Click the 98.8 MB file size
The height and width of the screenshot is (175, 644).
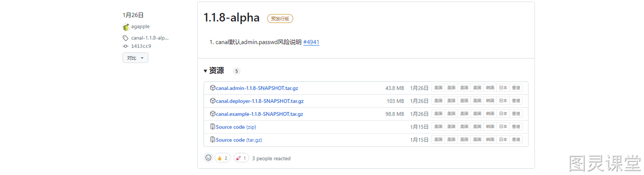click(x=394, y=114)
